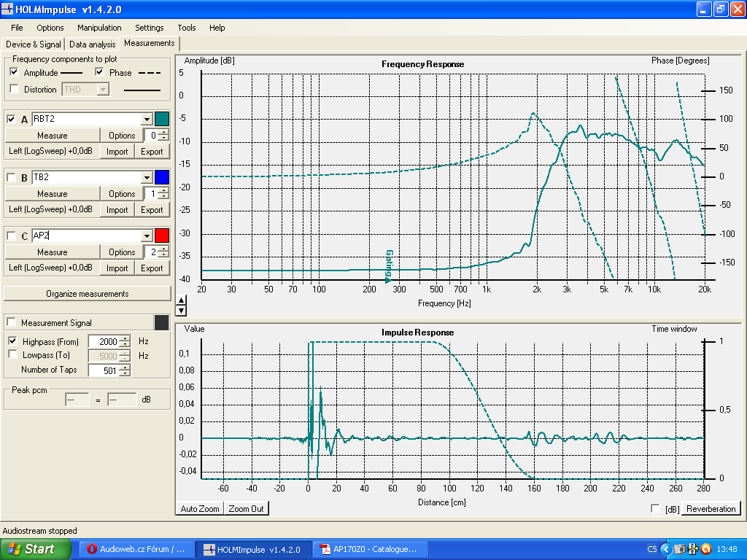Switch to the Data analysis tab
Viewport: 747px width, 560px height.
click(93, 44)
